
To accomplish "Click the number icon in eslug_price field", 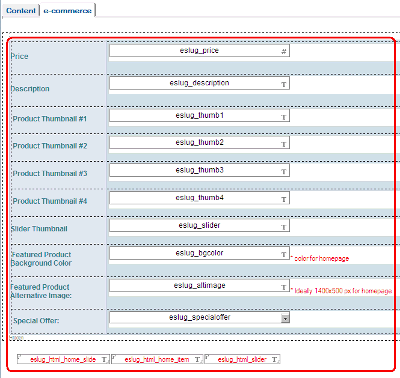I will point(284,52).
